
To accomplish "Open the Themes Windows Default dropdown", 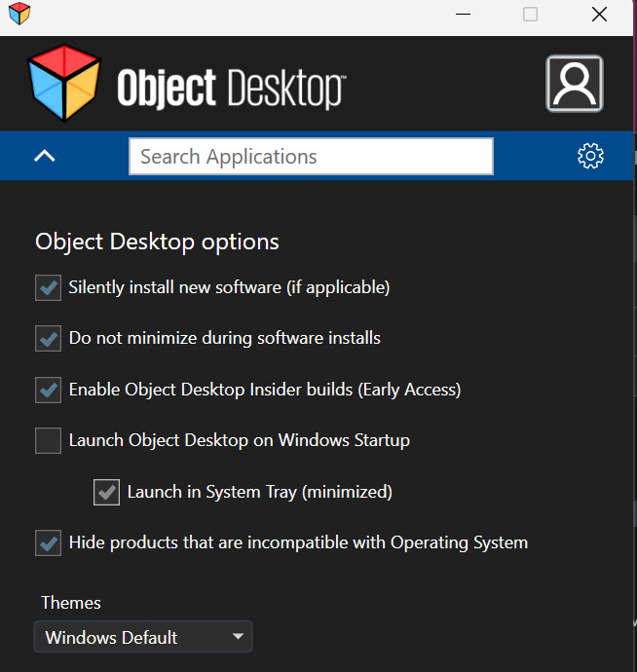I will coord(143,637).
